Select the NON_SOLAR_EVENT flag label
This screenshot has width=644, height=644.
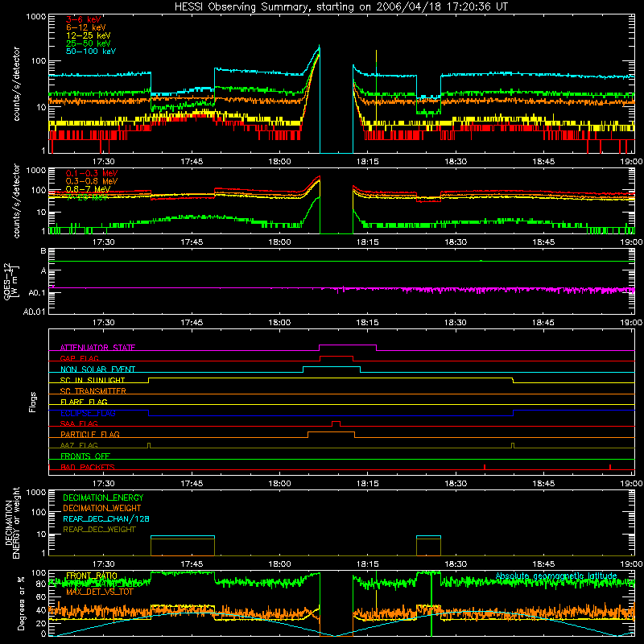pos(97,369)
